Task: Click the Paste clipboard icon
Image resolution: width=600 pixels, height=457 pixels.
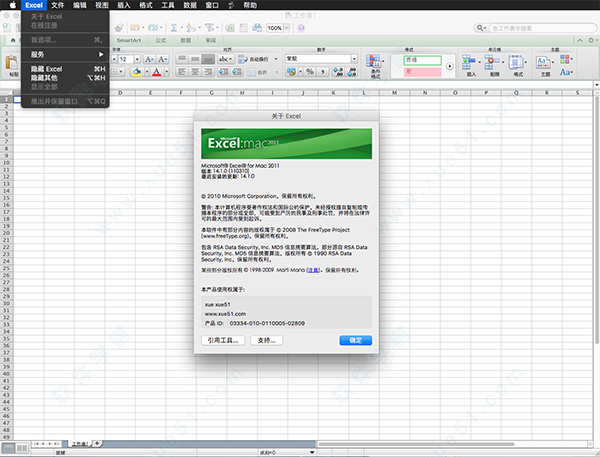Action: (12, 62)
